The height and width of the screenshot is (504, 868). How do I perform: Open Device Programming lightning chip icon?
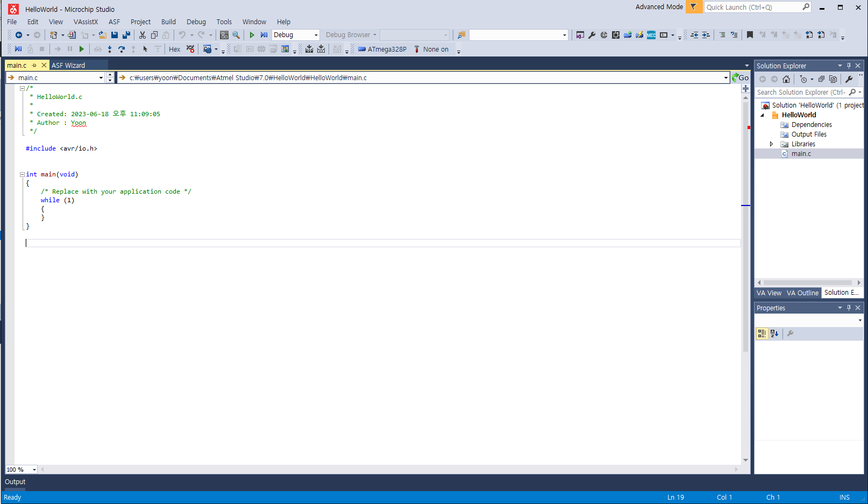tap(639, 35)
